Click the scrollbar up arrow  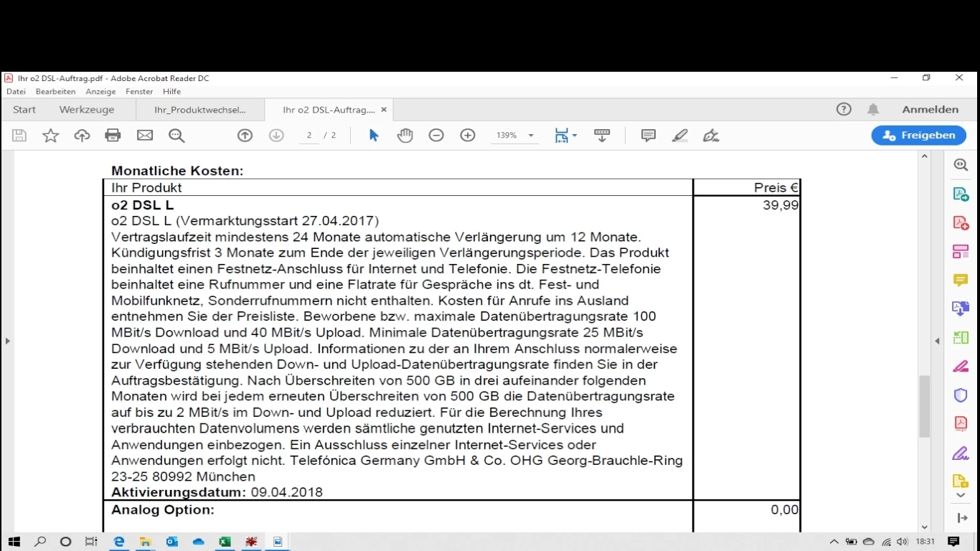[x=925, y=157]
